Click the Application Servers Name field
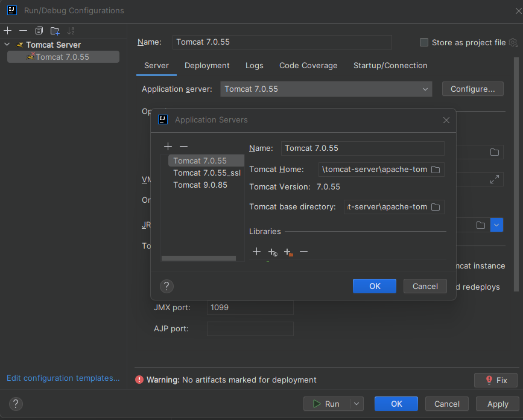Screen dimensions: 523x420 363,148
